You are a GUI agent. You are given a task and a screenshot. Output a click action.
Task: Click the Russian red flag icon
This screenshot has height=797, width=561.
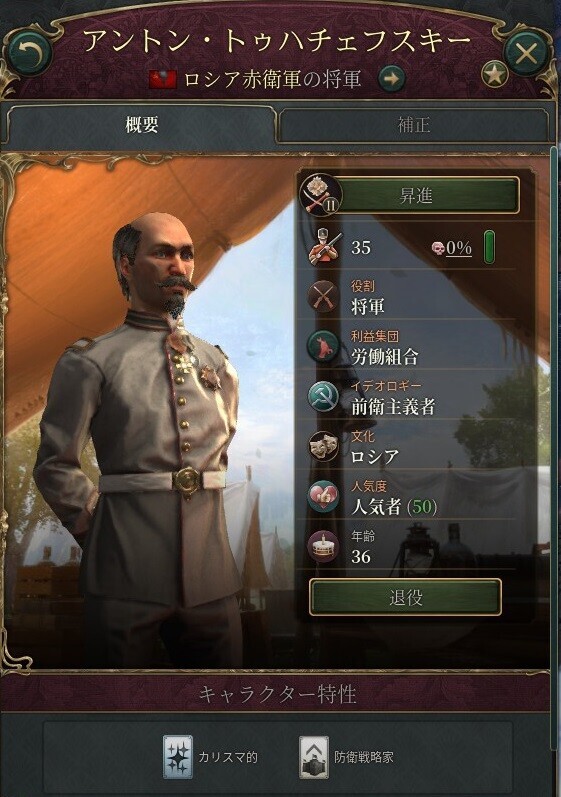(163, 79)
